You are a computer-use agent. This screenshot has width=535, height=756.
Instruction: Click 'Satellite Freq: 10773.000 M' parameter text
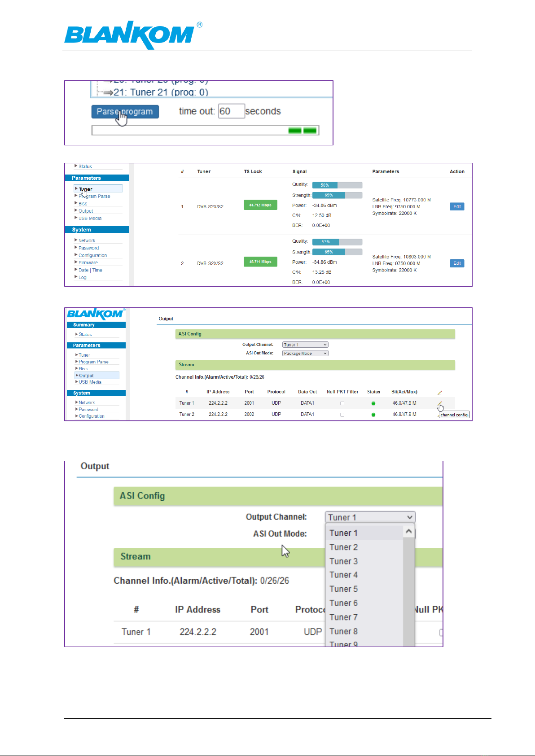coord(401,200)
